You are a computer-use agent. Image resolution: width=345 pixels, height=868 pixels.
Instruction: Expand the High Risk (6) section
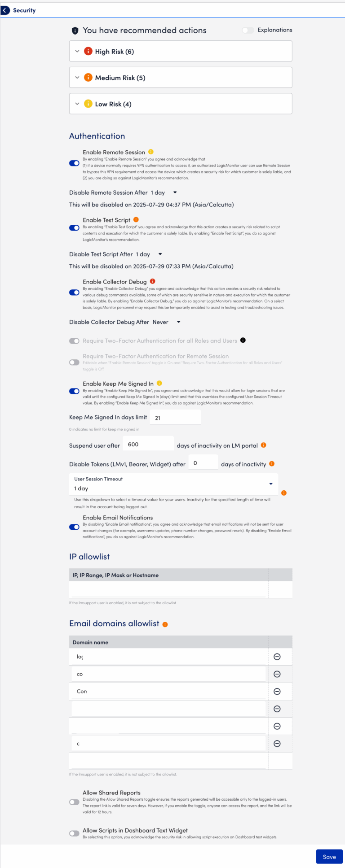(x=181, y=51)
